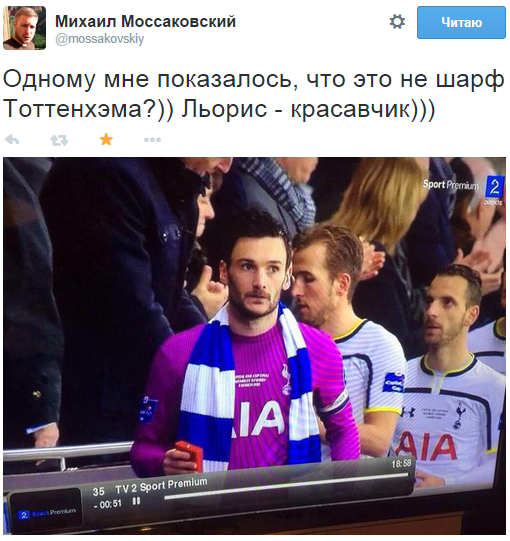The height and width of the screenshot is (541, 510).
Task: Open the attached tweet photo
Action: coord(255,346)
